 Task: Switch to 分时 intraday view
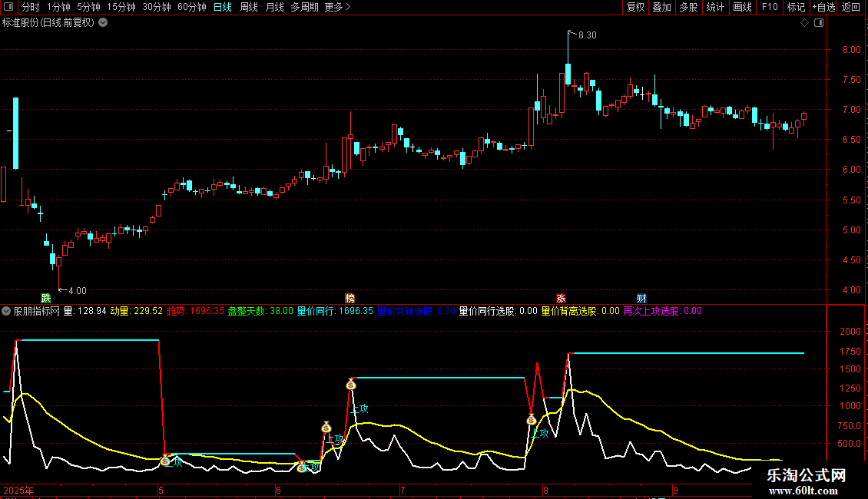click(31, 7)
